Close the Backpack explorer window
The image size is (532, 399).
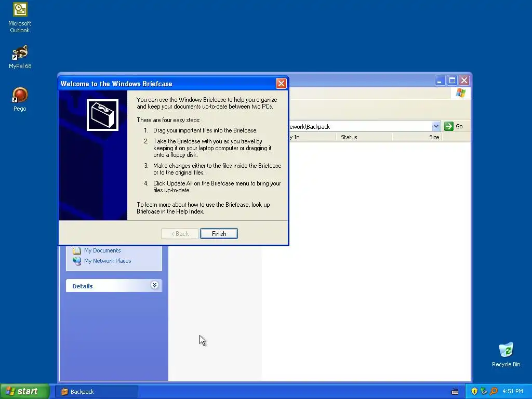[x=464, y=81]
